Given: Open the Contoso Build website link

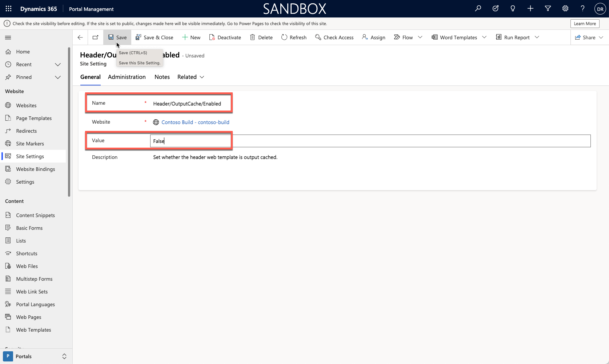Looking at the screenshot, I should pyautogui.click(x=195, y=122).
